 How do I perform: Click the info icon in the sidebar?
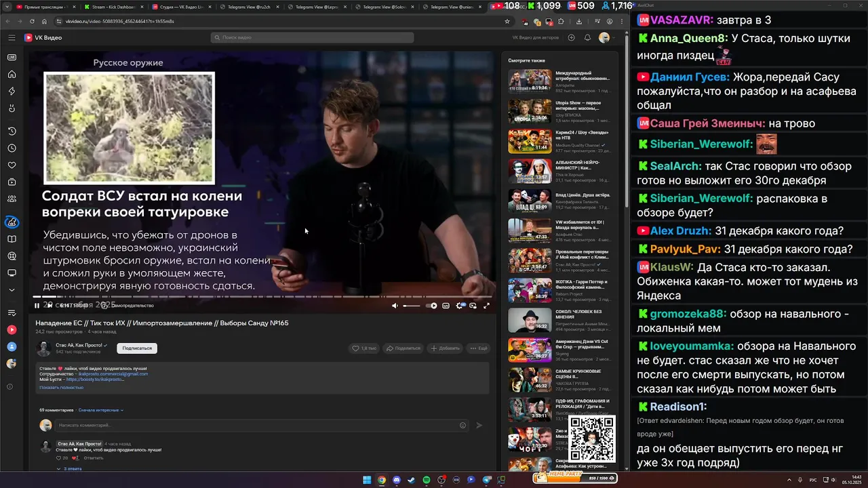(10, 386)
